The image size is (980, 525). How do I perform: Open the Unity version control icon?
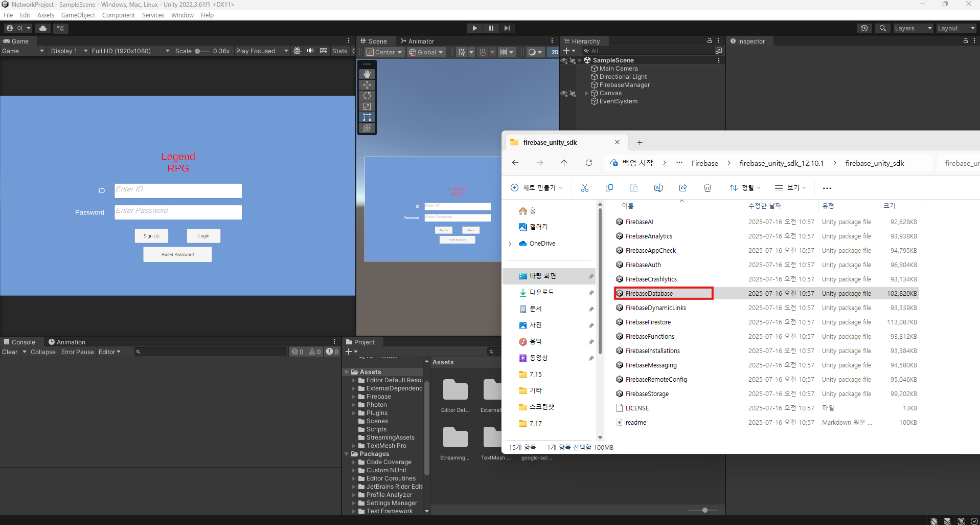60,28
